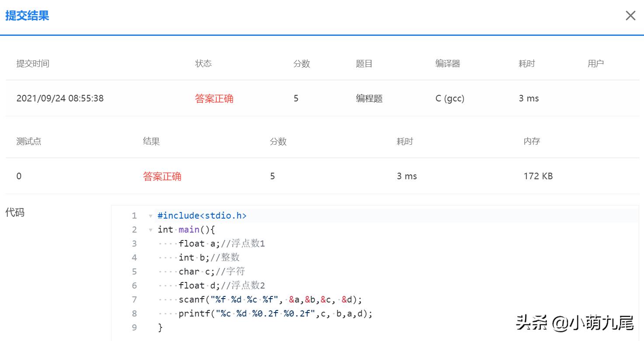Click the 172 KB memory value

pyautogui.click(x=537, y=176)
